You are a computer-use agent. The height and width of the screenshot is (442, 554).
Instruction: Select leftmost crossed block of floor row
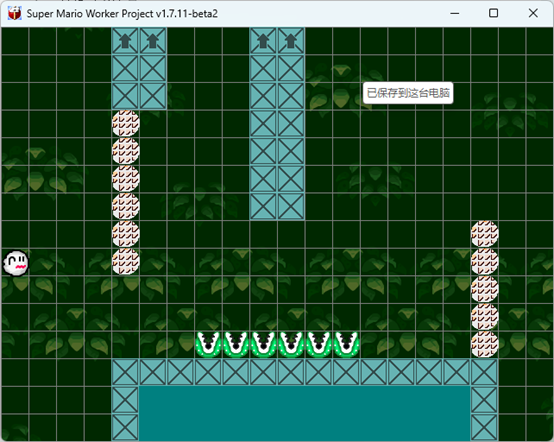[x=125, y=372]
